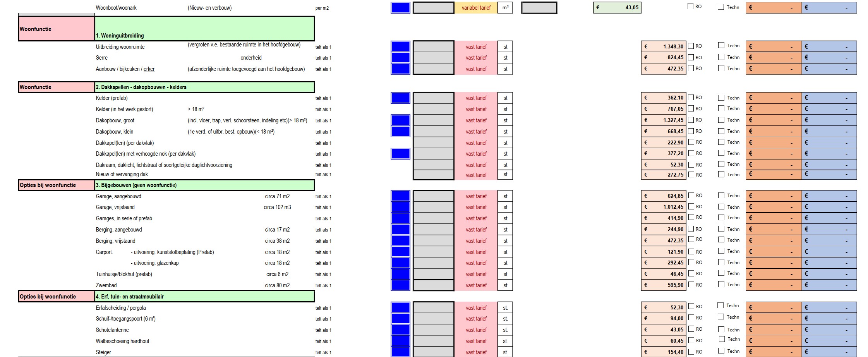
Task: Click blue square in Schotelantenne row
Action: click(x=400, y=330)
